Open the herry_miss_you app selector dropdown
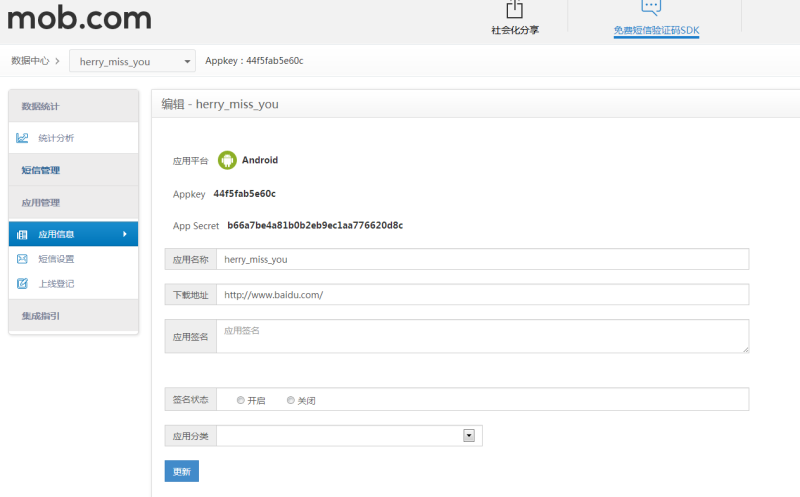Viewport: 800px width, 497px height. click(x=132, y=61)
